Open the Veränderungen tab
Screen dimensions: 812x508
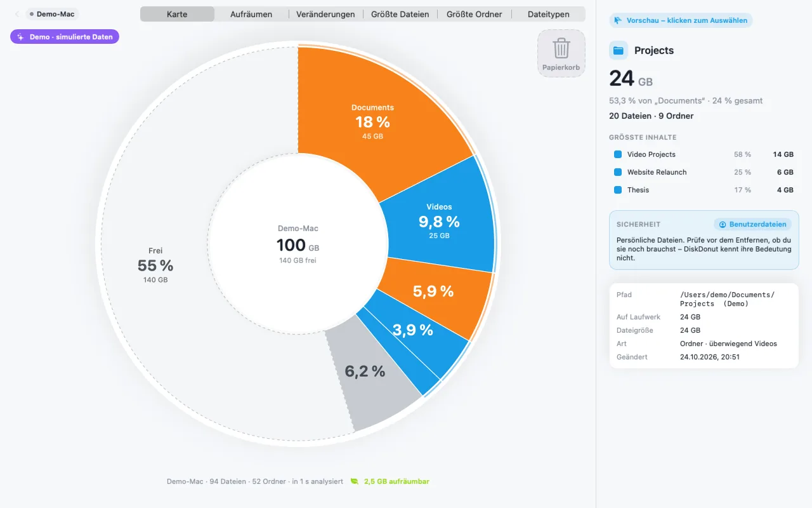tap(325, 14)
